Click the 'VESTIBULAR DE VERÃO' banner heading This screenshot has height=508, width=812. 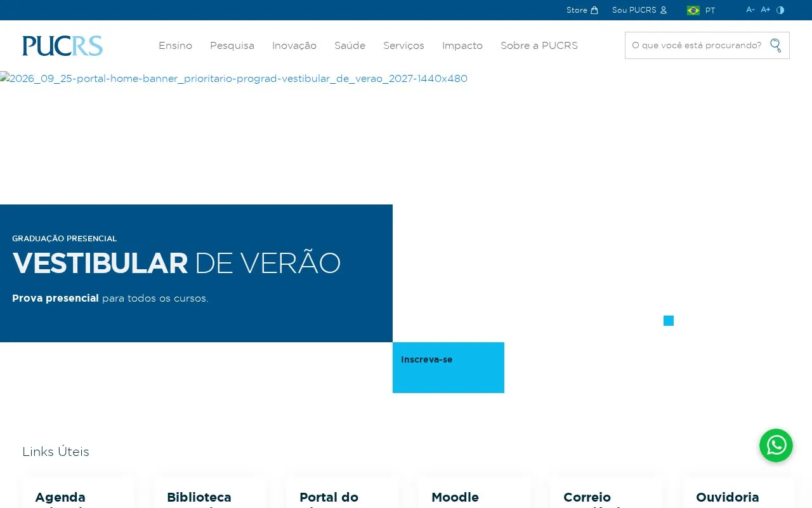coord(176,263)
